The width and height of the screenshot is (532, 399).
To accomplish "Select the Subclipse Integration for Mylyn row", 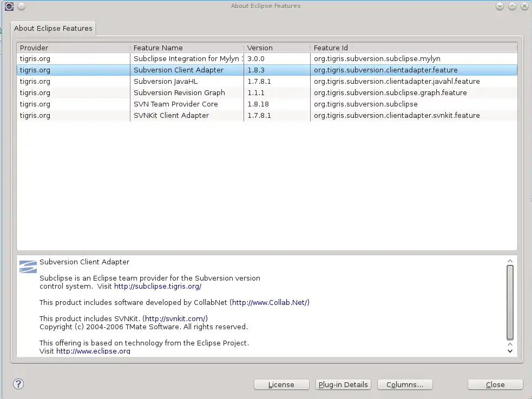I will point(267,58).
